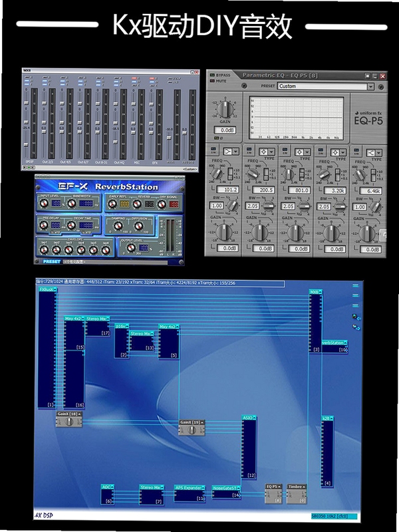Select the APS Expander [11] module

pyautogui.click(x=190, y=493)
